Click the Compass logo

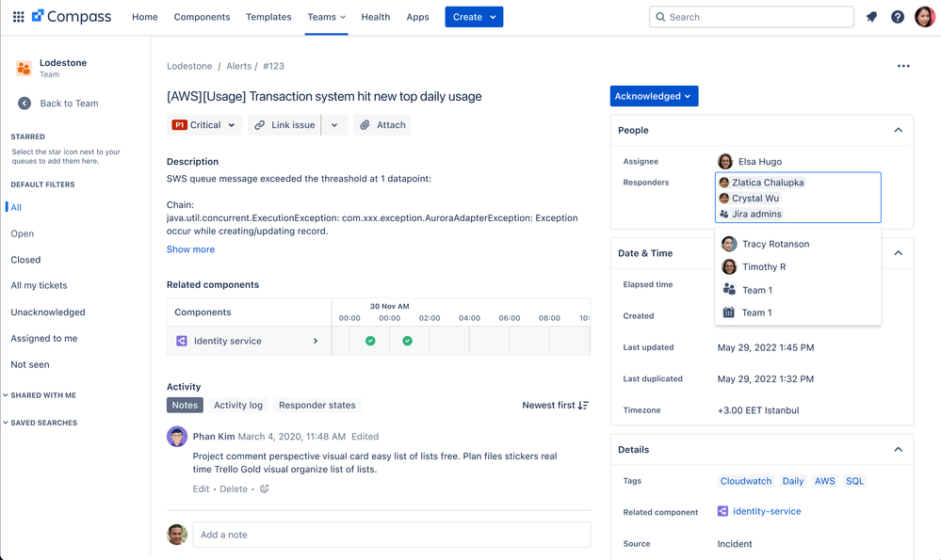click(72, 17)
